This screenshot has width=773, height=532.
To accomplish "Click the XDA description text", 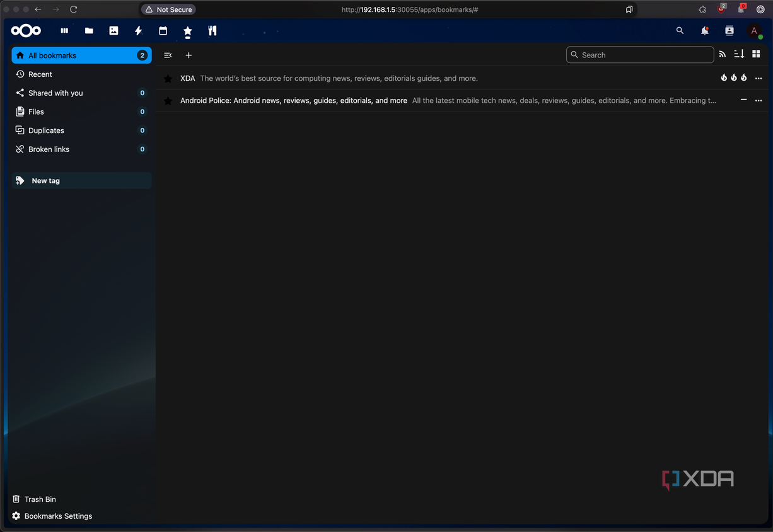I will tap(339, 78).
